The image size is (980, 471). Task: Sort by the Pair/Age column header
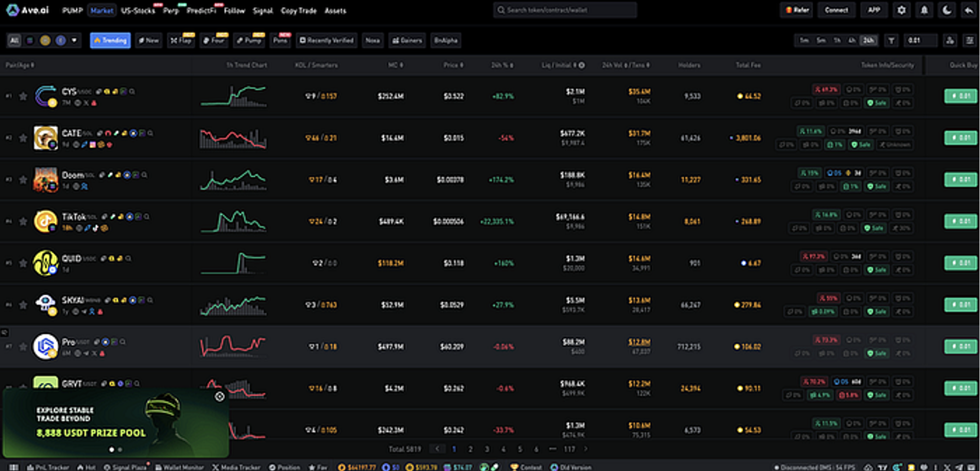pos(20,65)
